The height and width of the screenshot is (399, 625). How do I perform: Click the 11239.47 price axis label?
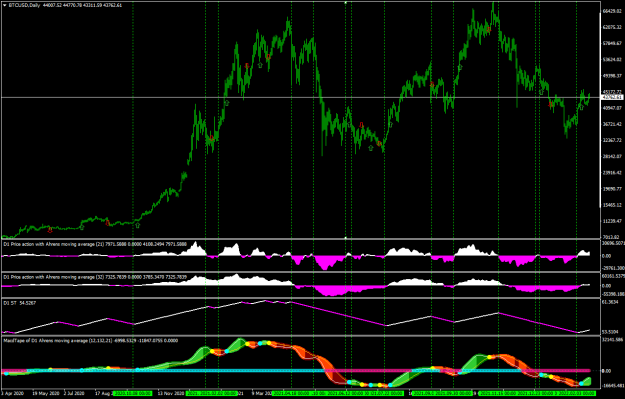(613, 221)
